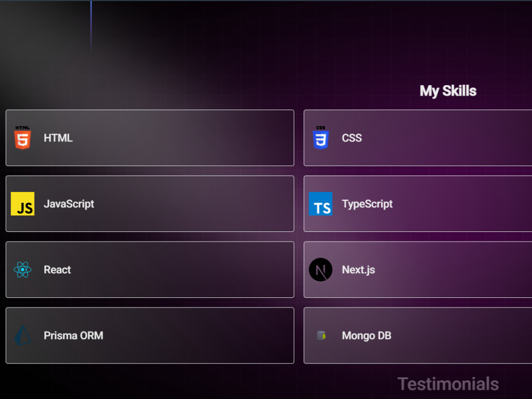Click the Mongo DB label text
This screenshot has width=532, height=399.
pos(367,336)
